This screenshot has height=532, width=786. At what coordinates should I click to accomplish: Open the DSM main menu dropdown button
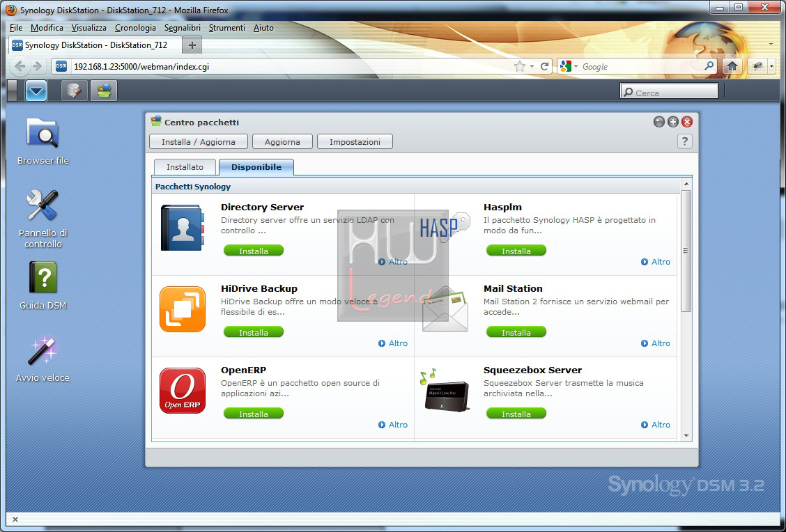point(36,91)
